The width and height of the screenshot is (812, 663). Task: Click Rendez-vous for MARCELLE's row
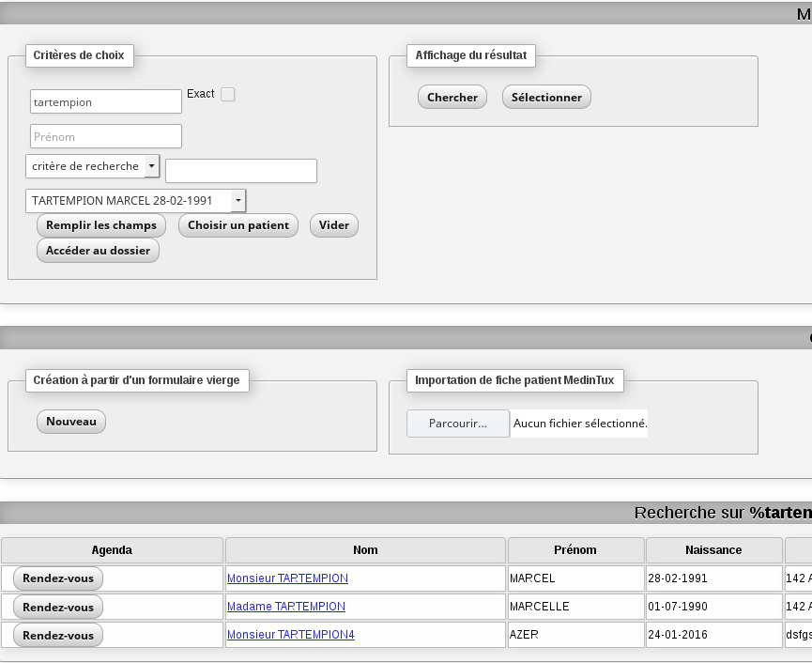58,607
